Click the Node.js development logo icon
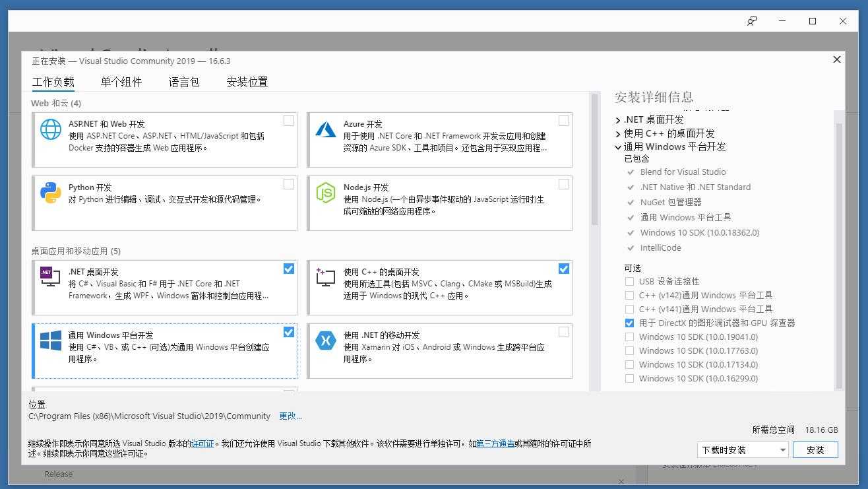Viewport: 868px width, 489px height. [x=326, y=193]
